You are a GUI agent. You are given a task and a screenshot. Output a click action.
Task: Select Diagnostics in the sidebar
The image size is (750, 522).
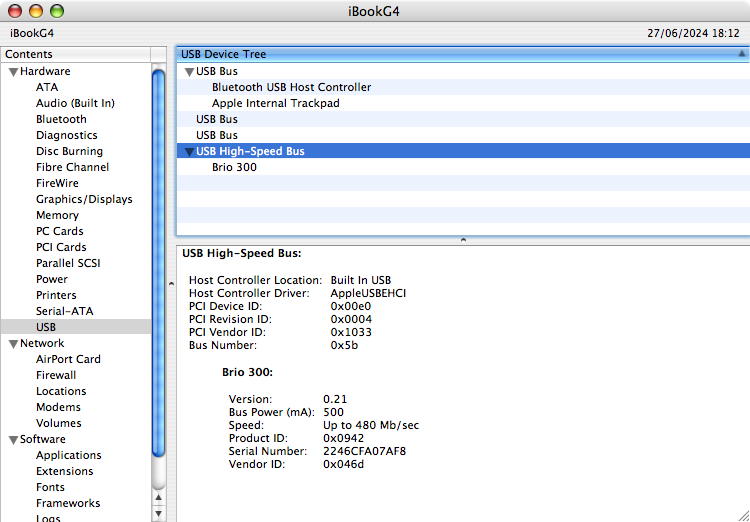click(x=66, y=135)
